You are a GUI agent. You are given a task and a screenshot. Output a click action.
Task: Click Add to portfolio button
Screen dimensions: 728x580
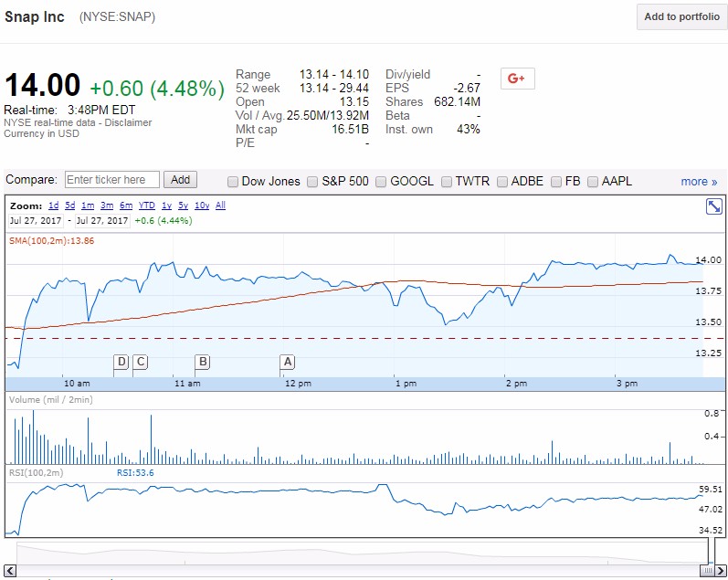pos(681,16)
